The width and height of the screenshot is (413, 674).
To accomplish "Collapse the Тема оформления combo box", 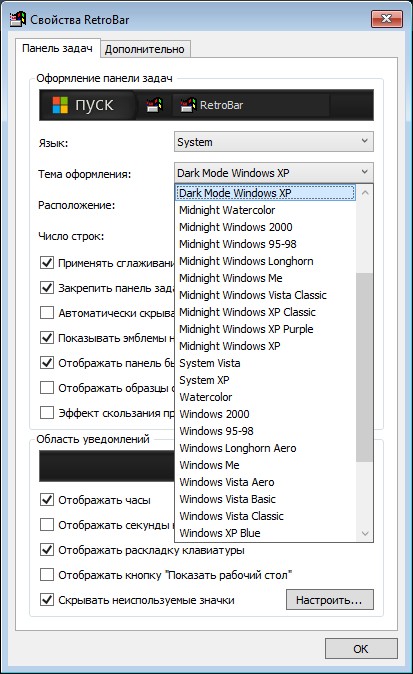I will pos(274,173).
